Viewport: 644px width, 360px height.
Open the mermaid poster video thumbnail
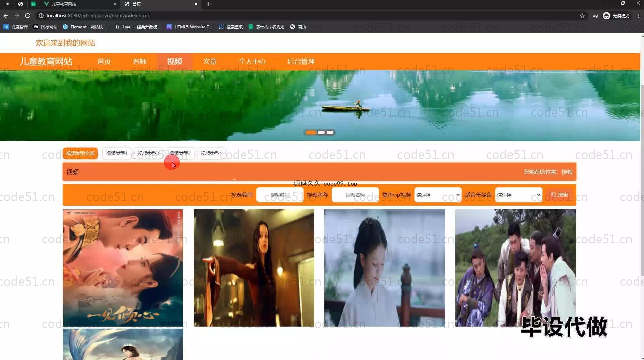pyautogui.click(x=123, y=344)
